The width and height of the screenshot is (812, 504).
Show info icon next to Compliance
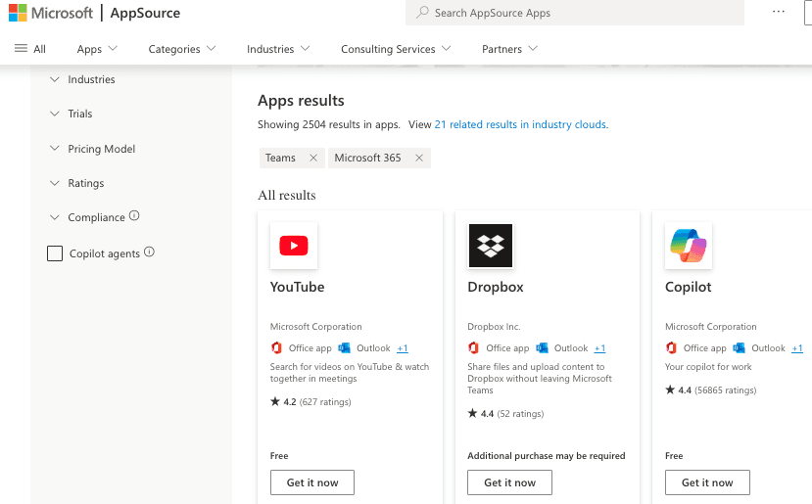(x=134, y=215)
